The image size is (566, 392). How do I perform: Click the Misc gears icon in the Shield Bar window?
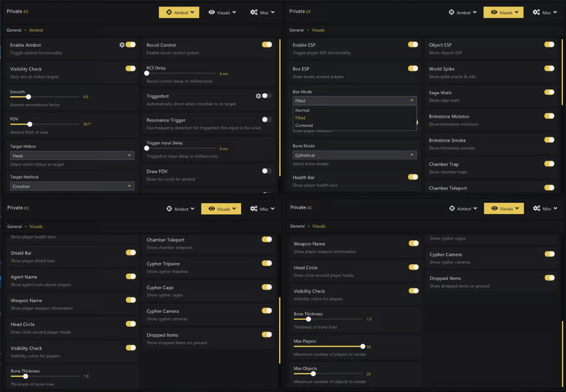254,209
